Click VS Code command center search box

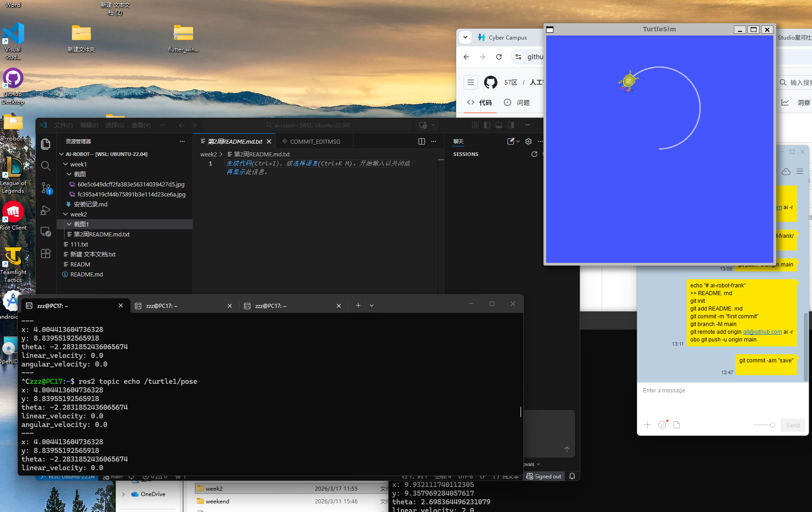click(x=307, y=125)
